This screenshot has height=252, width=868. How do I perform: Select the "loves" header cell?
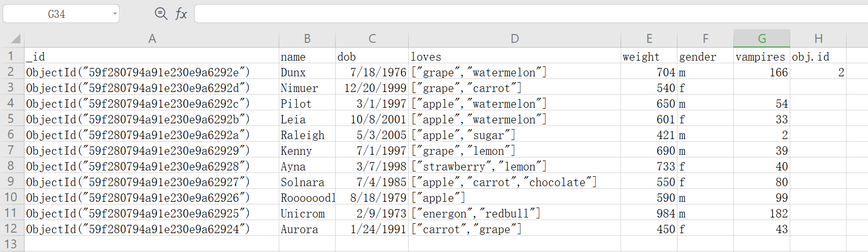(x=514, y=57)
